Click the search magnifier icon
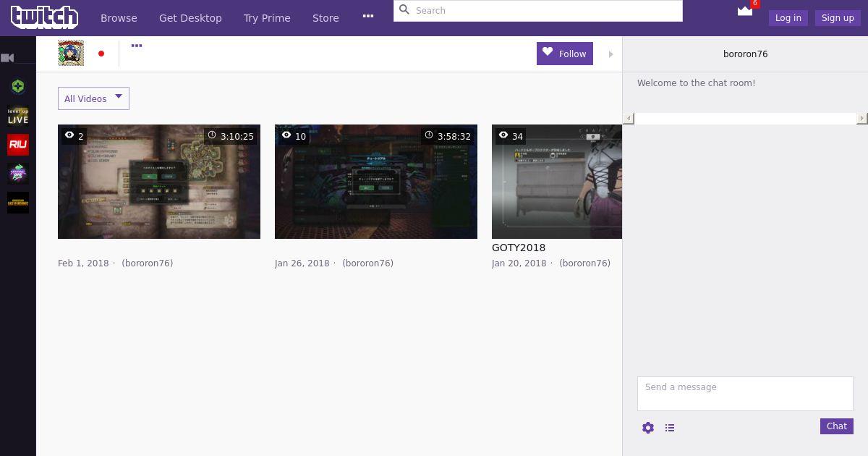This screenshot has height=456, width=868. point(404,10)
